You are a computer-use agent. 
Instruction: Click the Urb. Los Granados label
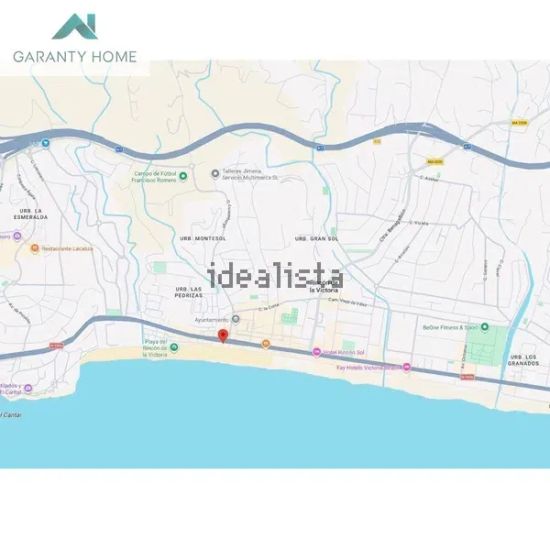(523, 360)
